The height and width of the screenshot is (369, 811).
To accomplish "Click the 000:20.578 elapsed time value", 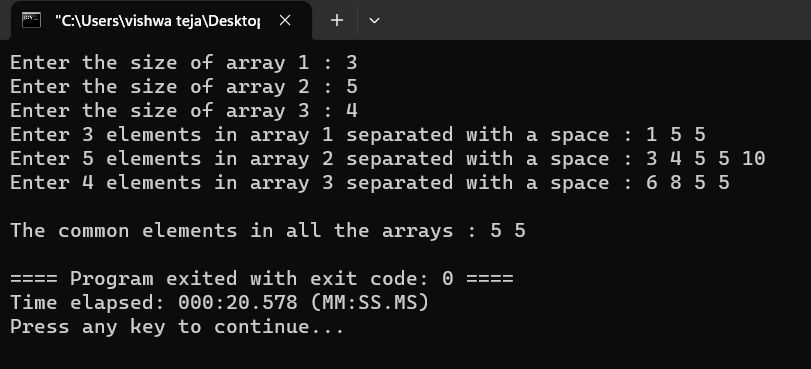I will pos(238,302).
